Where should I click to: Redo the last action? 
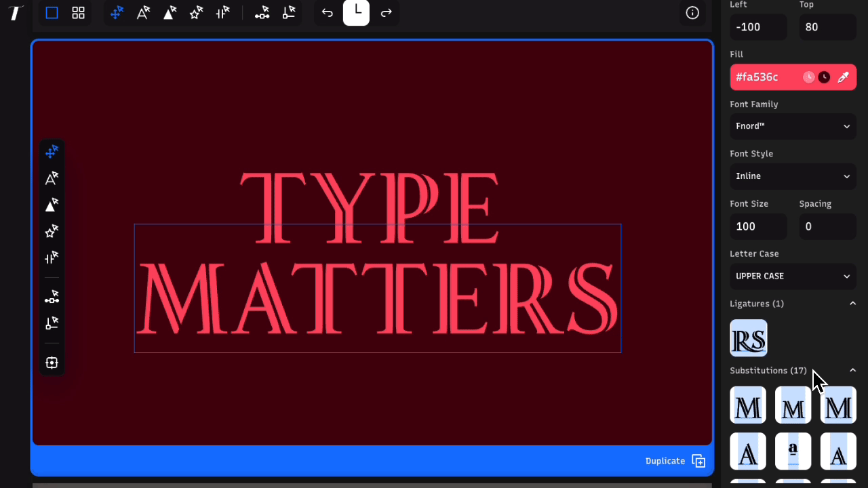[x=386, y=13]
